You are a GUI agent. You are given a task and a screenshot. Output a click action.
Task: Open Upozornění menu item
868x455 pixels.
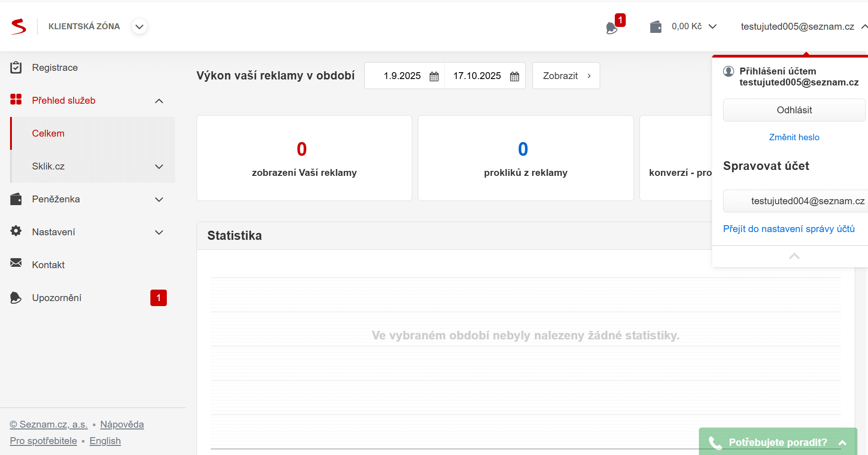57,298
